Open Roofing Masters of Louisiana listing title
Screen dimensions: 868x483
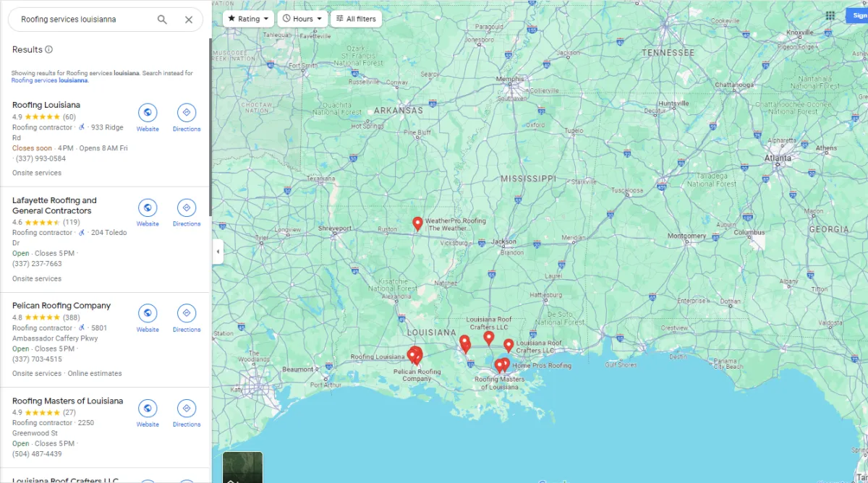point(68,401)
